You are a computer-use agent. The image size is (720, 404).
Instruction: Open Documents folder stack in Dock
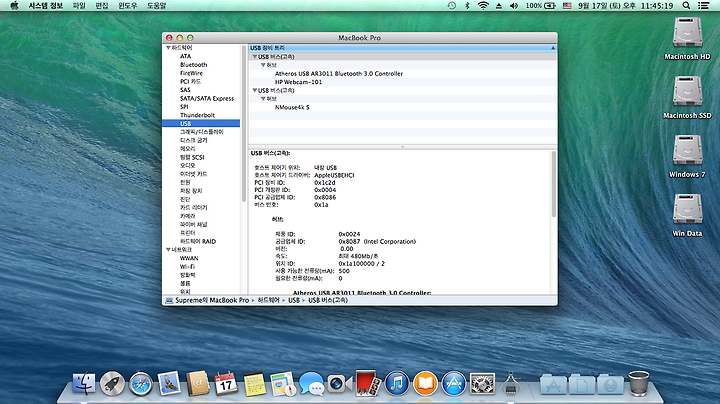pos(582,384)
